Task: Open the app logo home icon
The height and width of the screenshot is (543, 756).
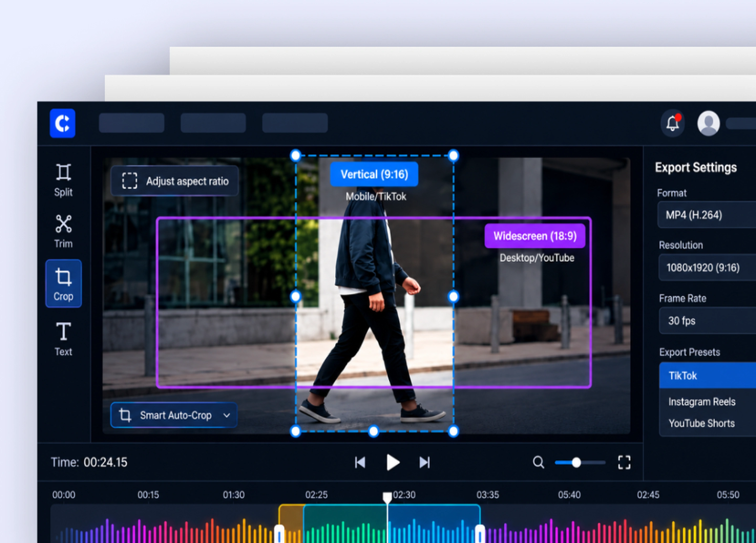Action: tap(63, 123)
